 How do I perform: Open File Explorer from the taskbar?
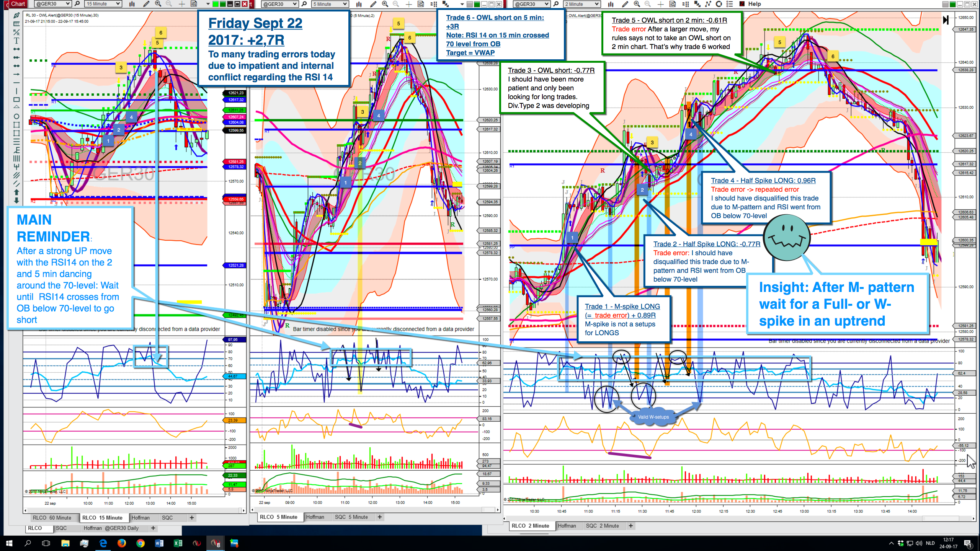pos(65,543)
